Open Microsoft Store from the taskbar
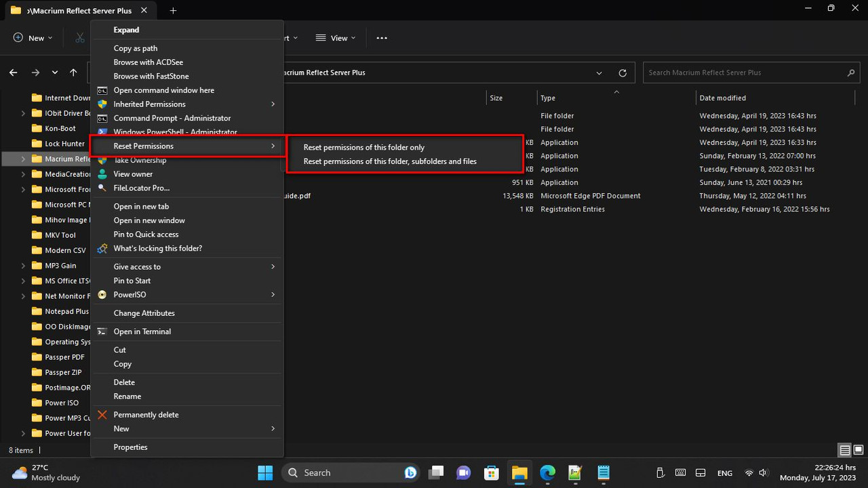Image resolution: width=868 pixels, height=488 pixels. (x=492, y=472)
